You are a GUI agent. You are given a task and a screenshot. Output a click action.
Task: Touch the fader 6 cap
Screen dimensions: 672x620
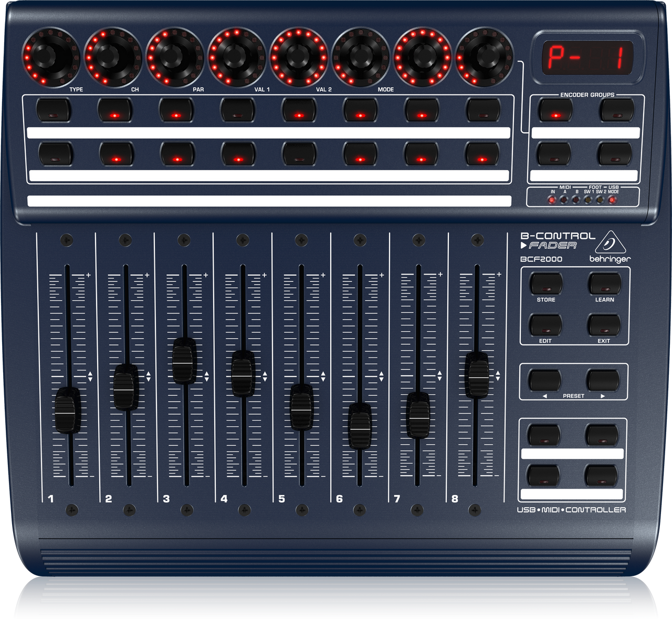pyautogui.click(x=360, y=426)
